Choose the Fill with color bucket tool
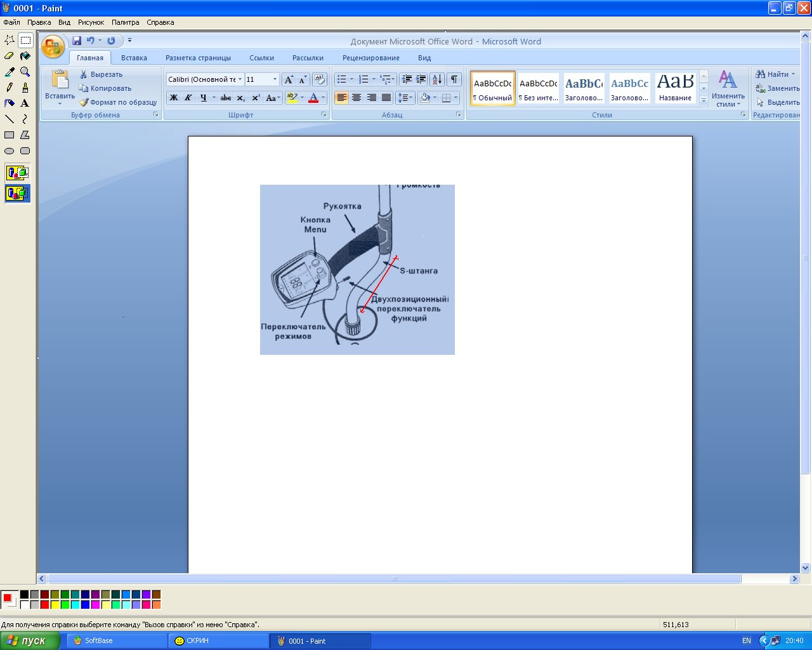 [x=25, y=56]
